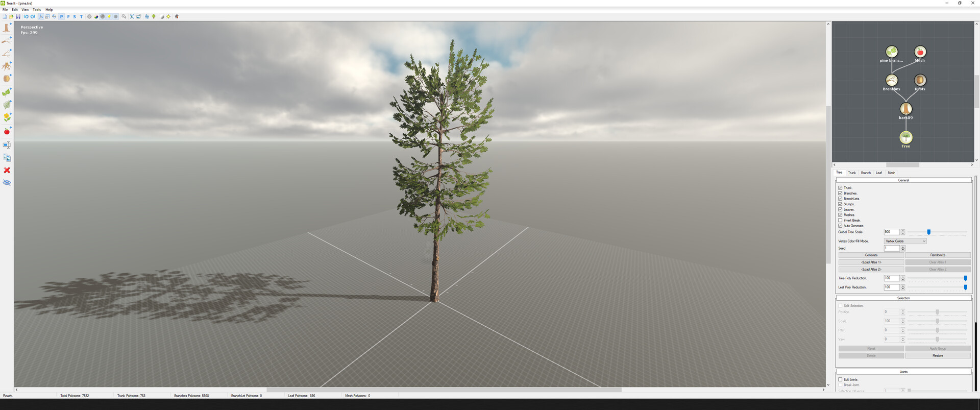Switch to Perspective view with P icon
This screenshot has height=410, width=980.
[x=61, y=16]
